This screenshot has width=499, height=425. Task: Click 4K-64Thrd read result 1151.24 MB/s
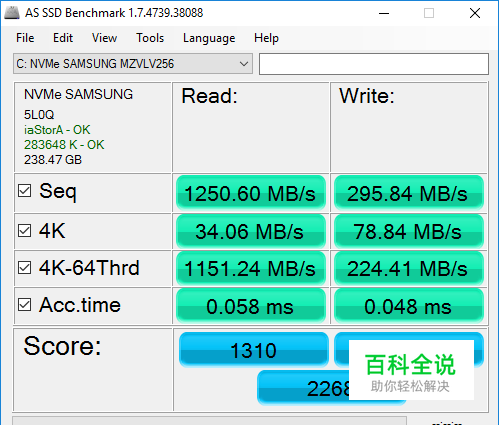coord(251,268)
